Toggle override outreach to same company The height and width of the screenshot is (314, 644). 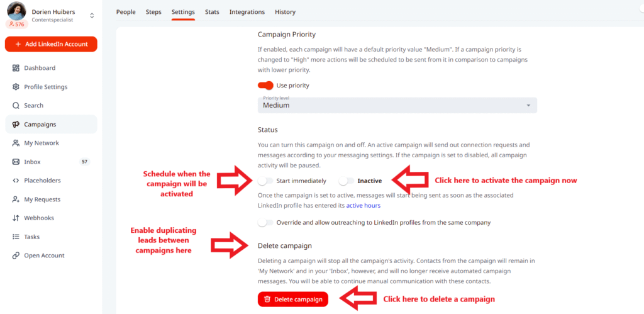[265, 223]
